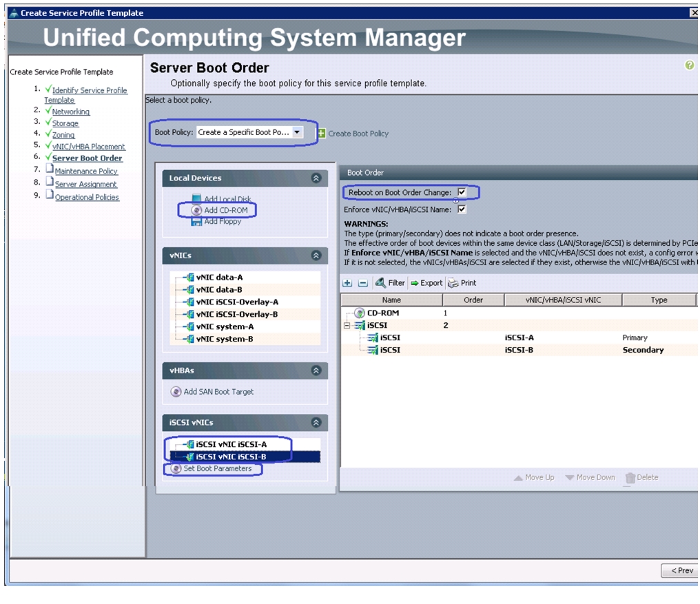The width and height of the screenshot is (700, 604).
Task: Click the plus expand-all toolbar icon
Action: point(347,283)
